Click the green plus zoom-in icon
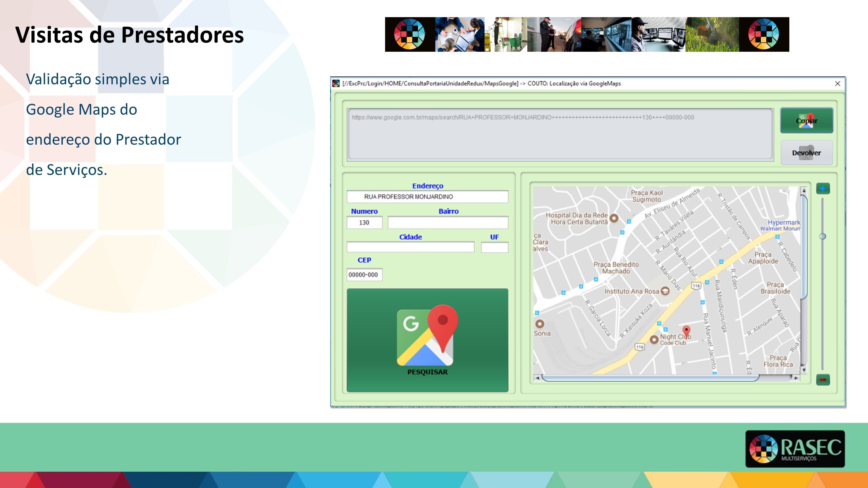This screenshot has height=488, width=868. [x=823, y=189]
